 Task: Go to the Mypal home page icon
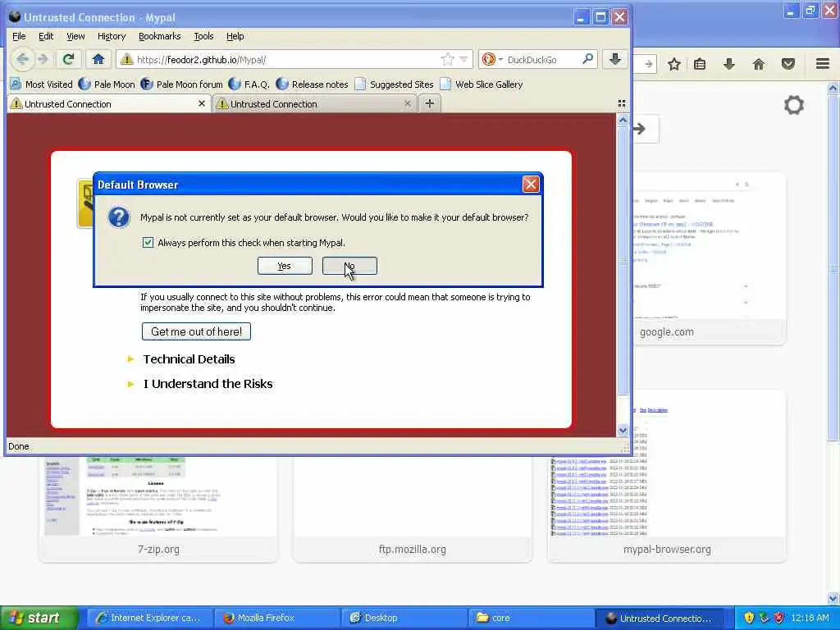(x=98, y=59)
